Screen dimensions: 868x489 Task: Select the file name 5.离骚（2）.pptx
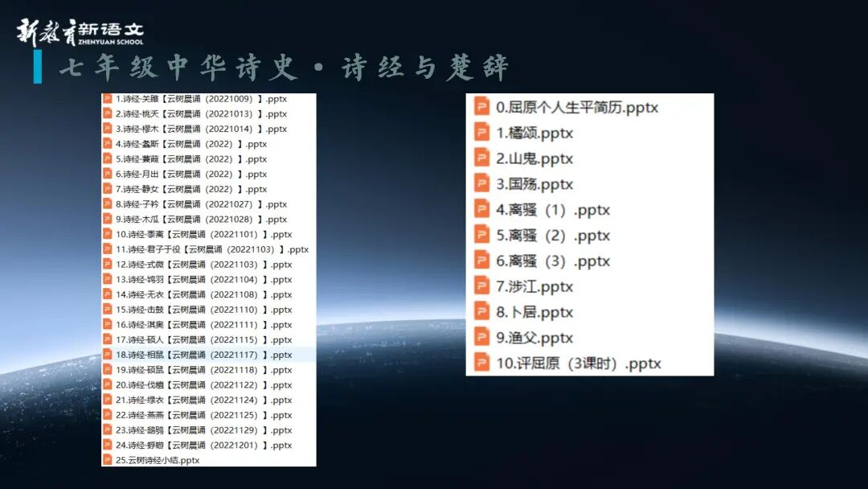[x=553, y=236]
